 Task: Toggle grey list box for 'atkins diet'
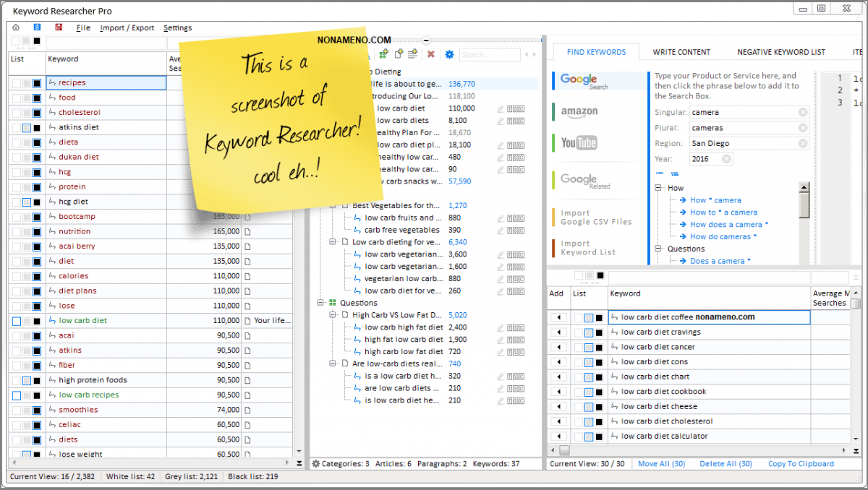click(27, 128)
